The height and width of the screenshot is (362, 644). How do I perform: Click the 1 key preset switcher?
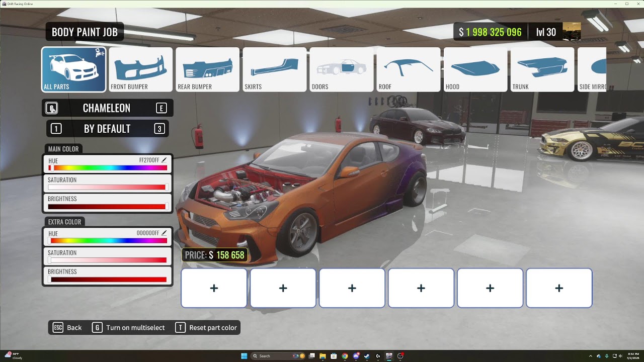tap(56, 129)
